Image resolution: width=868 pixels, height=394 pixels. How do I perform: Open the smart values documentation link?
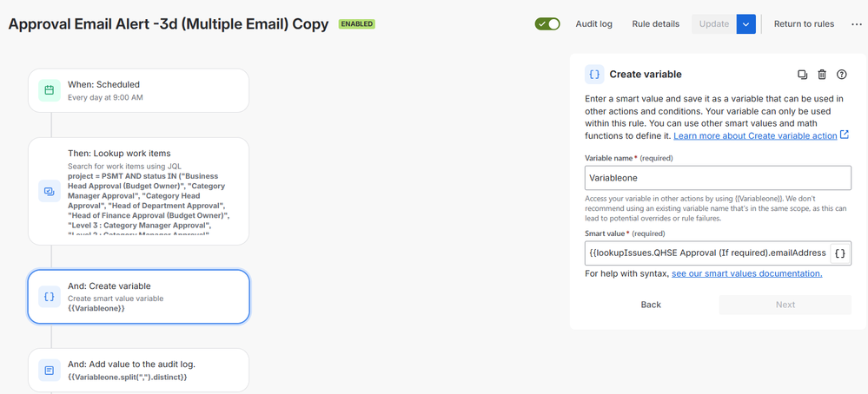pyautogui.click(x=746, y=273)
